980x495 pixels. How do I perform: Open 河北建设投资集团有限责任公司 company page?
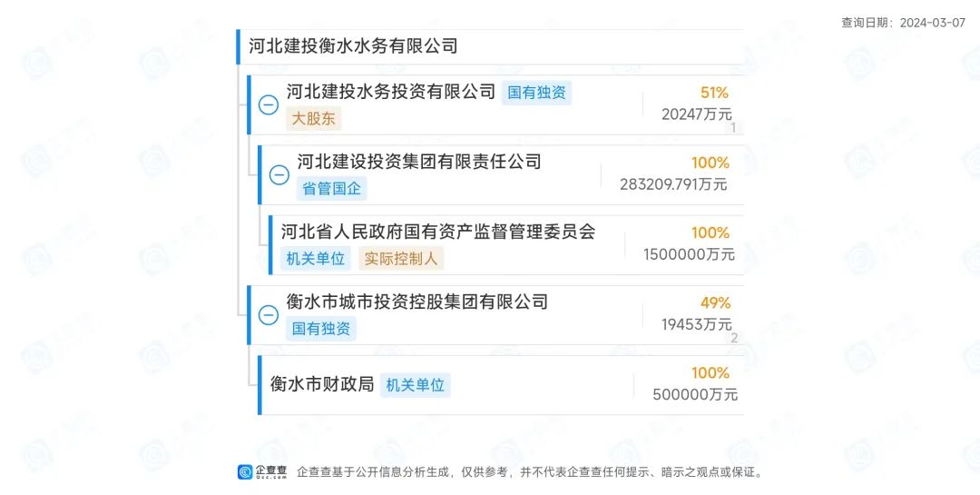pyautogui.click(x=419, y=162)
